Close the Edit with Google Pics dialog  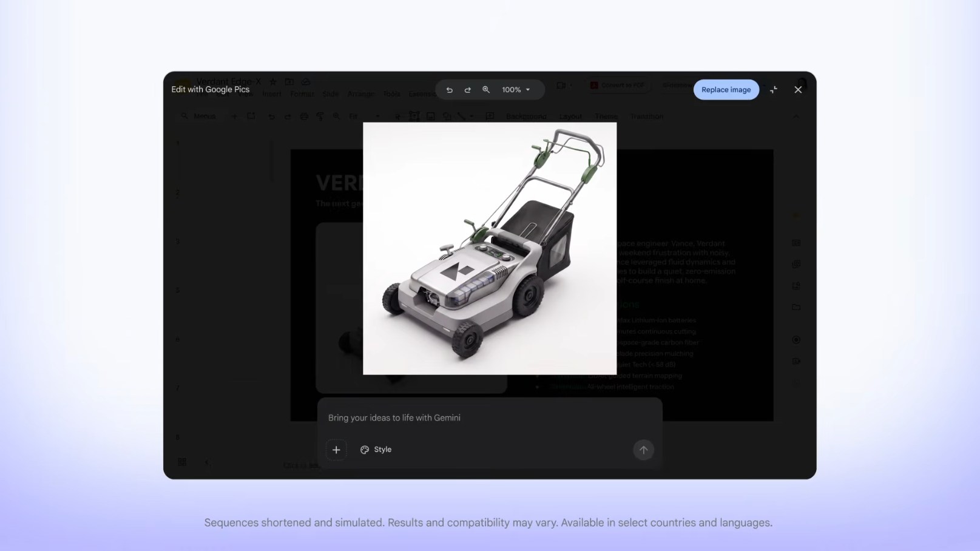tap(798, 90)
